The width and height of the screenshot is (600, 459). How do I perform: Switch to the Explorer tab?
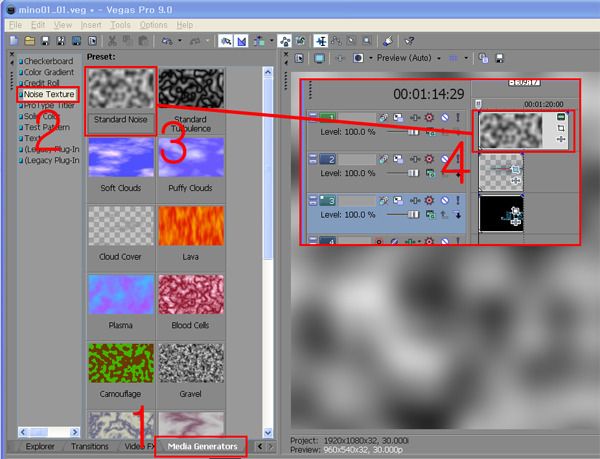pos(40,446)
